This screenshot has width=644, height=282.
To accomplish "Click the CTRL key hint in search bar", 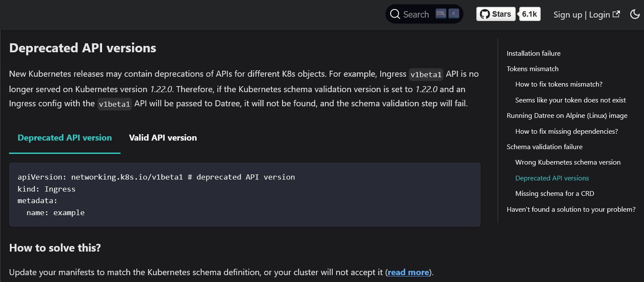I will (441, 13).
